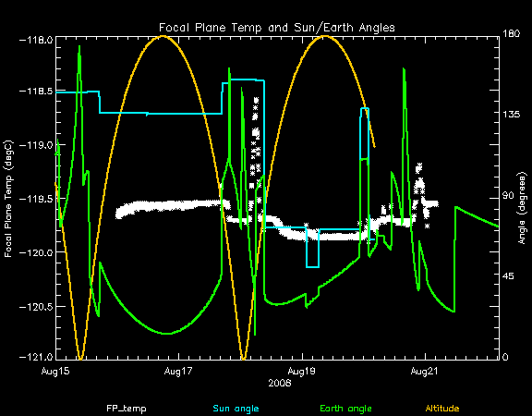Viewport: 532px width, 416px height.
Task: Click the Aug15 x-axis date label
Action: pyautogui.click(x=55, y=371)
